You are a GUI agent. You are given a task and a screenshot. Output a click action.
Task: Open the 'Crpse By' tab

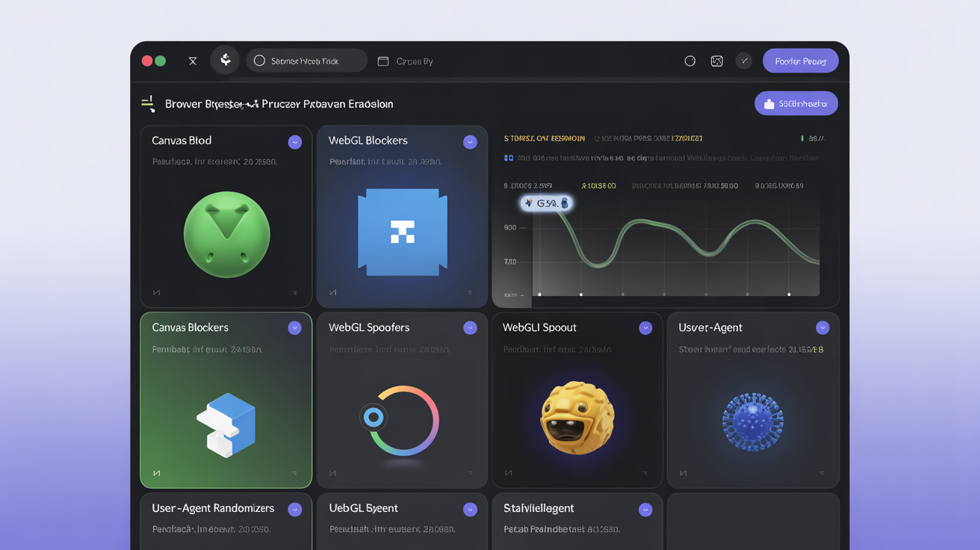[x=415, y=61]
